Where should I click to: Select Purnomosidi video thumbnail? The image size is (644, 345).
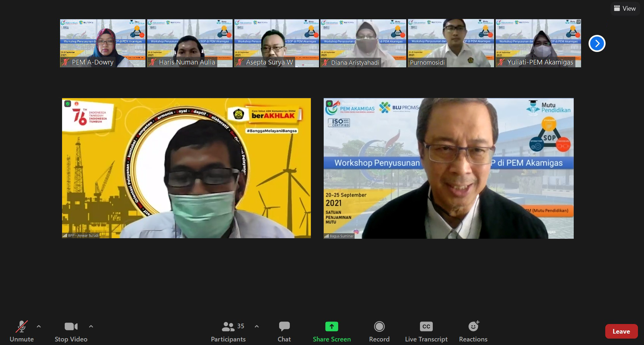click(x=451, y=43)
